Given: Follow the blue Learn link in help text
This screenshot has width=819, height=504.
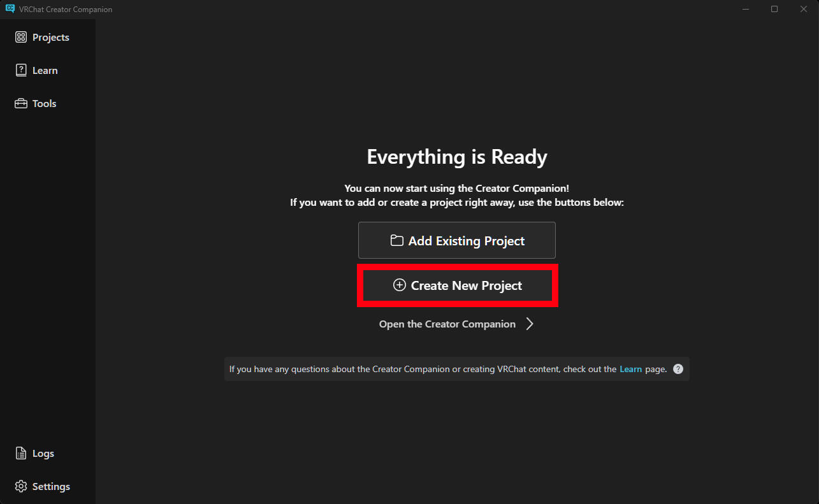Looking at the screenshot, I should 630,369.
